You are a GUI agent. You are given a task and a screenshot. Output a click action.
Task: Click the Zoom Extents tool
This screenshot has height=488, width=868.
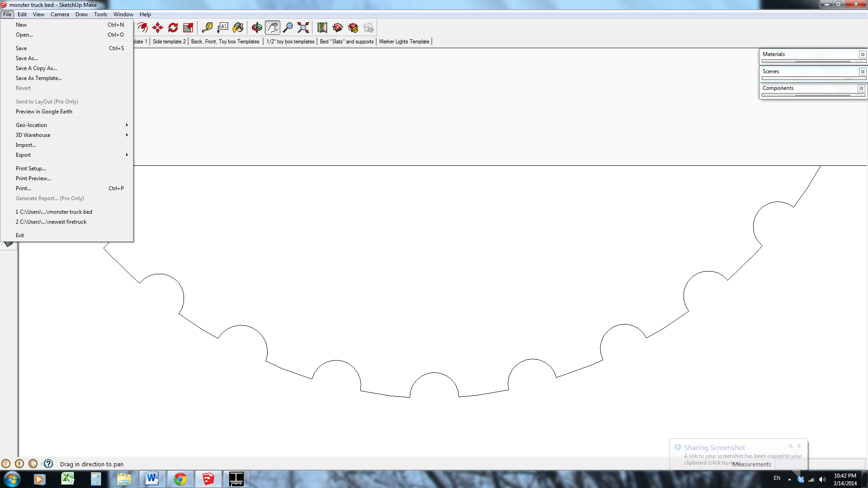(303, 28)
